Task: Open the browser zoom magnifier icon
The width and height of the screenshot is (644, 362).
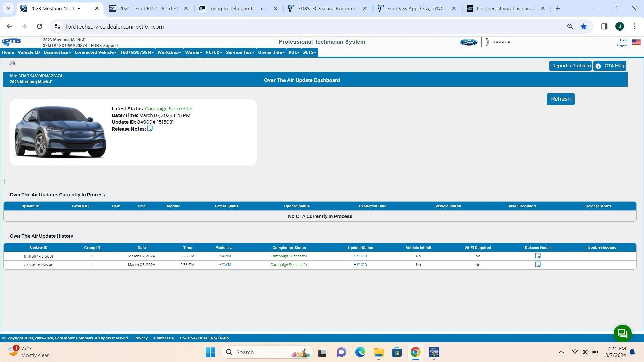Action: (x=570, y=26)
